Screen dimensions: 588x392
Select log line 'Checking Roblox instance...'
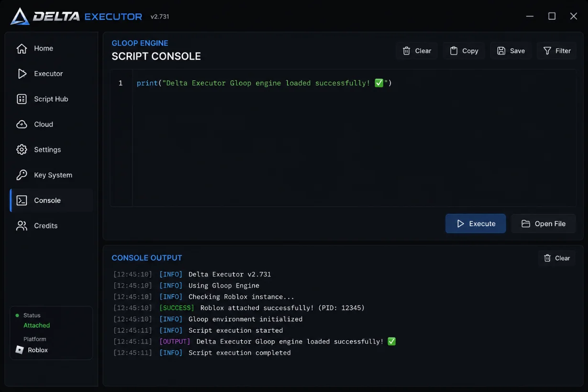click(x=204, y=297)
